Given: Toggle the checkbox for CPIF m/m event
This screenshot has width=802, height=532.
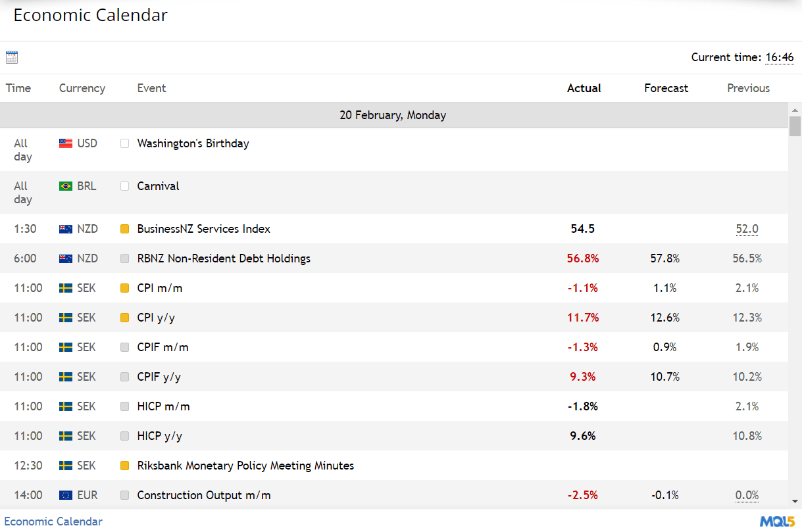Looking at the screenshot, I should tap(124, 347).
